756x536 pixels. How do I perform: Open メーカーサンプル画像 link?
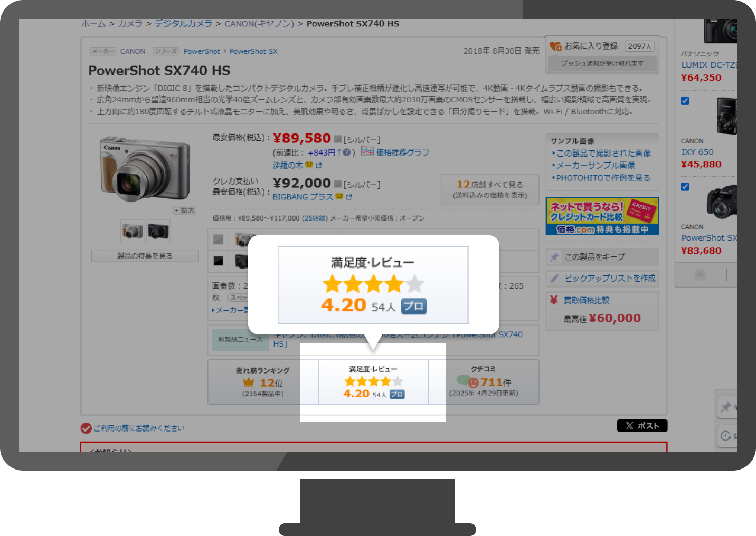click(596, 165)
